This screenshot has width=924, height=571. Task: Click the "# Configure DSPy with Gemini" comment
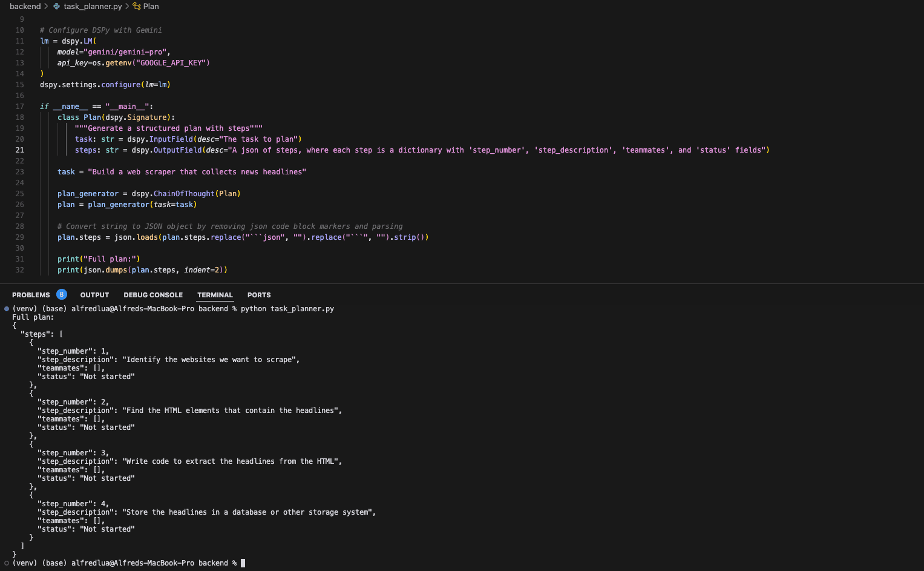point(101,30)
